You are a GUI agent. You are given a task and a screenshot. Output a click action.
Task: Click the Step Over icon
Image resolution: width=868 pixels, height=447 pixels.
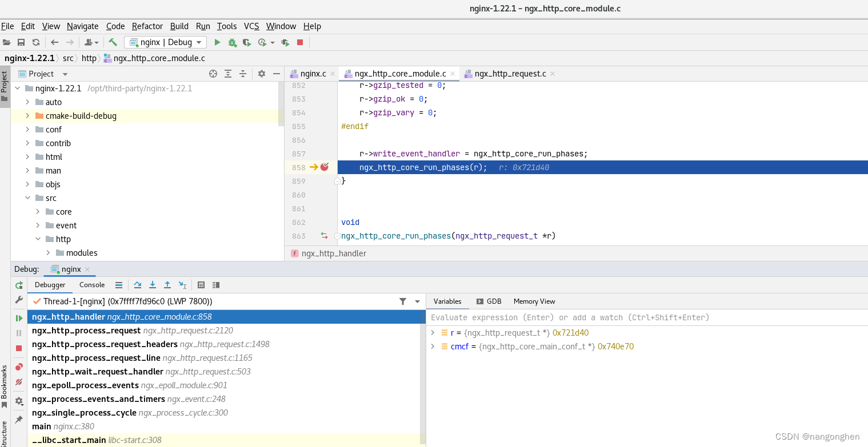(138, 285)
